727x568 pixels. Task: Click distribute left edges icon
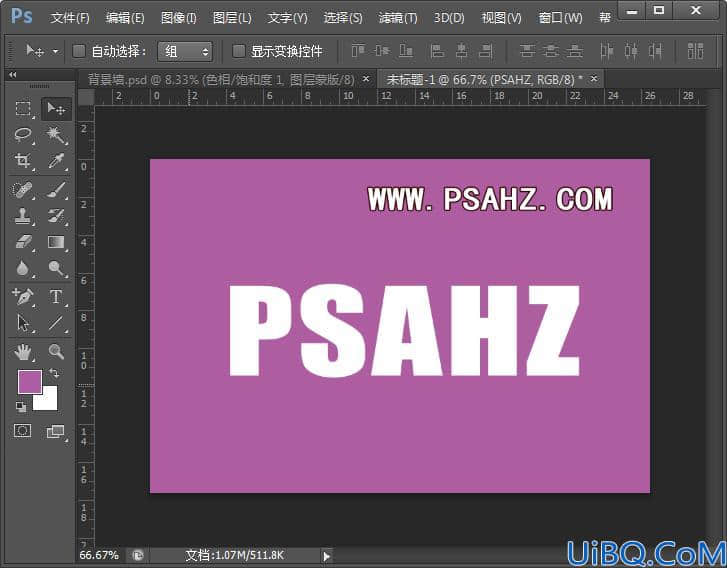point(607,51)
